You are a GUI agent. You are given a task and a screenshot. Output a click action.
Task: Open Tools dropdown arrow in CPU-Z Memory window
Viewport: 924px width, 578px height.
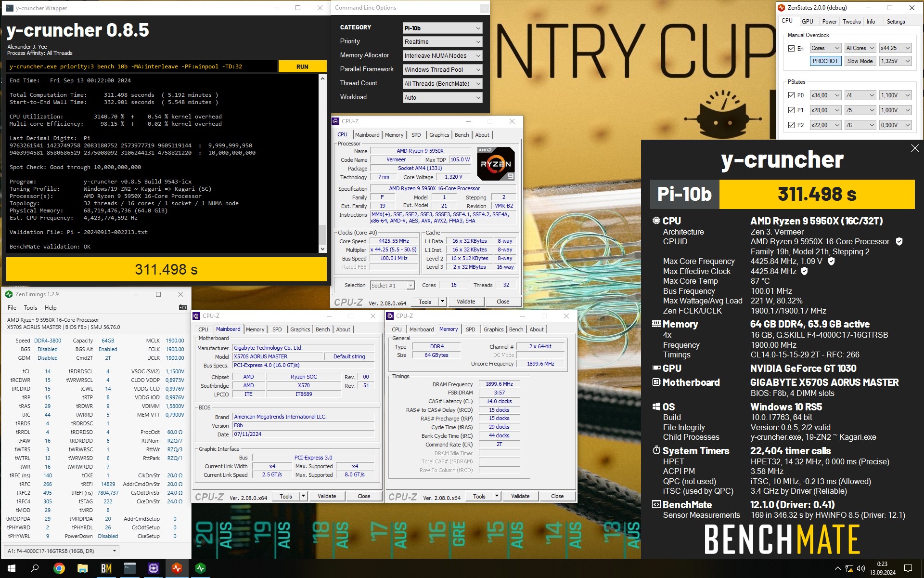pos(497,496)
